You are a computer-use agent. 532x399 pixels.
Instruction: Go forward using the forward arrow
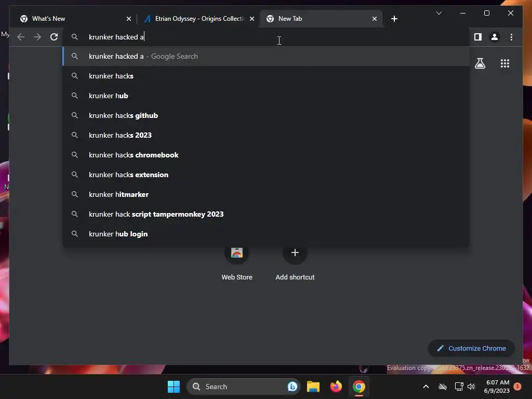37,37
